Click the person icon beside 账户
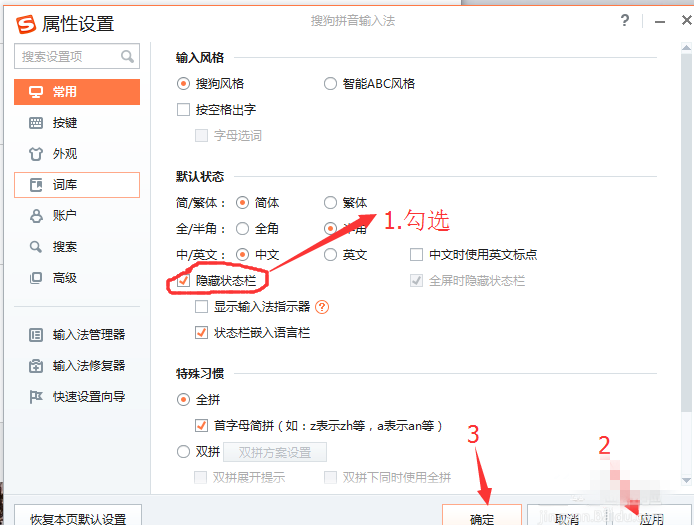The width and height of the screenshot is (694, 525). pos(36,216)
